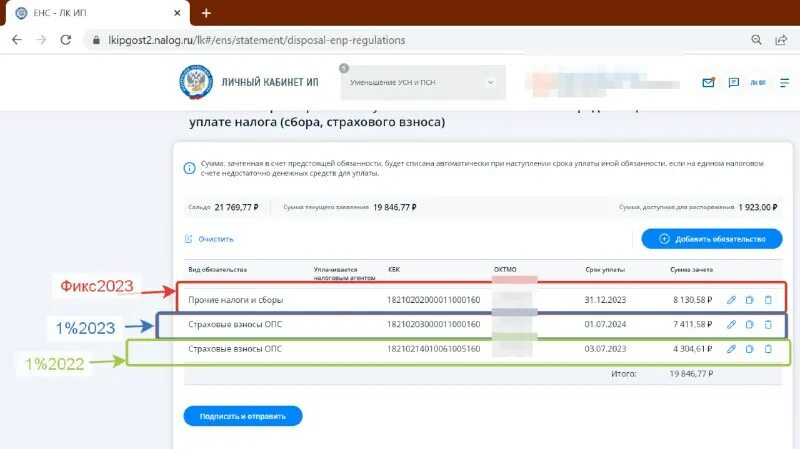Click the Сумма зачета column header
The image size is (800, 449).
[x=692, y=269]
